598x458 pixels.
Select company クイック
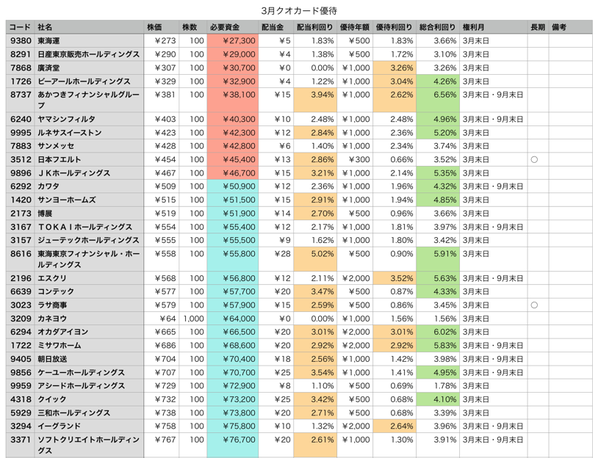[52, 399]
